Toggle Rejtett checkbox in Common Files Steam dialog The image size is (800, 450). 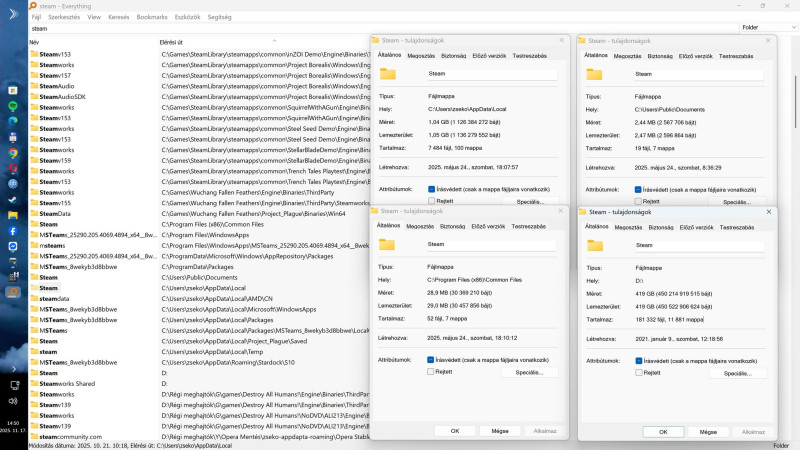click(x=431, y=371)
